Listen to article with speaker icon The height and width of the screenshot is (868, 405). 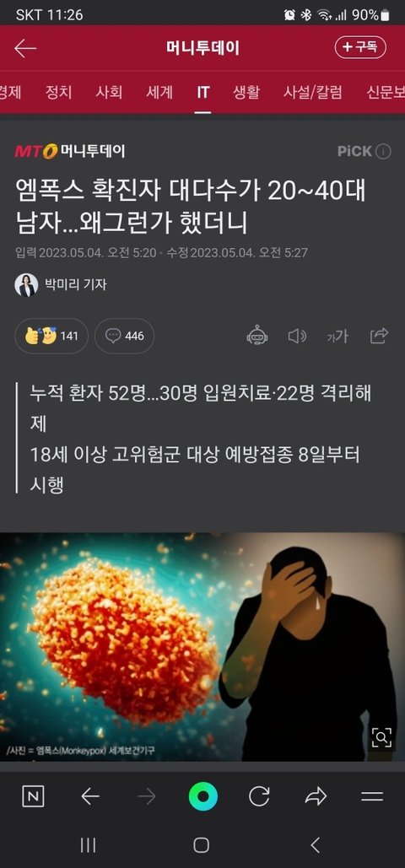point(297,336)
